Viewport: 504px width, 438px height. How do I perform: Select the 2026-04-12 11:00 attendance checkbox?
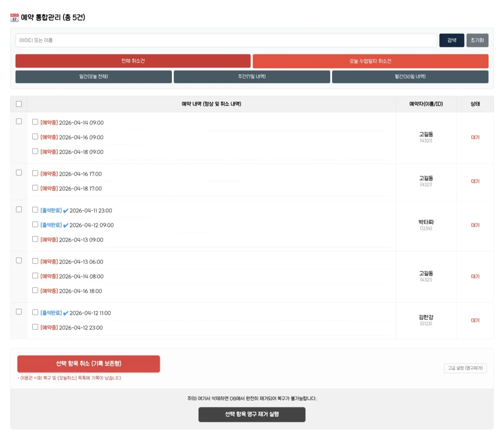[35, 313]
